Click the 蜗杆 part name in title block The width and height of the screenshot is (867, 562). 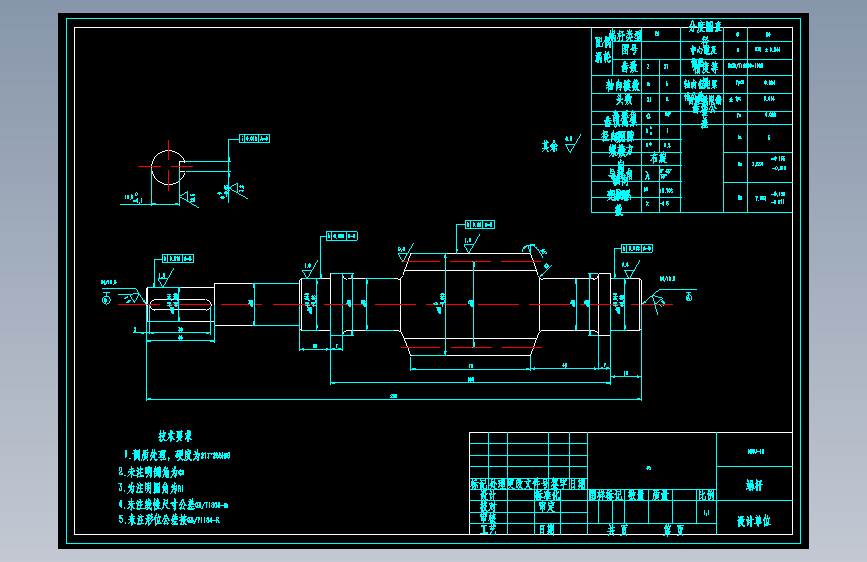click(x=754, y=485)
